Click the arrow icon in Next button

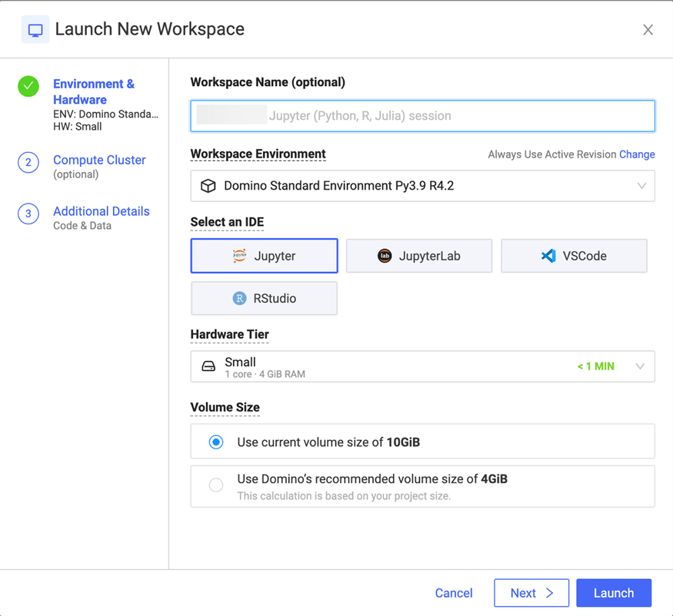(x=550, y=593)
